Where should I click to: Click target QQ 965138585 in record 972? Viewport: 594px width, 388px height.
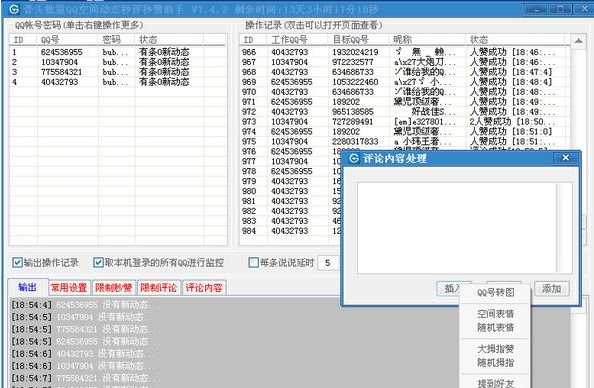click(x=353, y=112)
